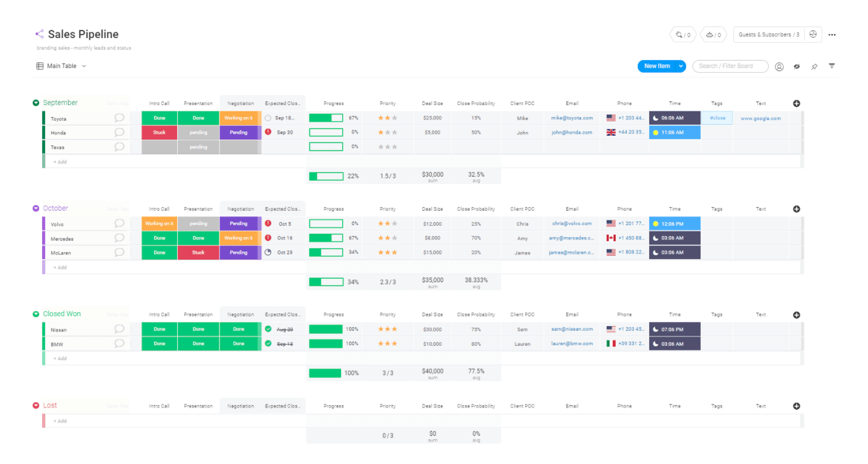
Task: Open the activity log icon next to Guests & Subscribers
Action: click(813, 34)
